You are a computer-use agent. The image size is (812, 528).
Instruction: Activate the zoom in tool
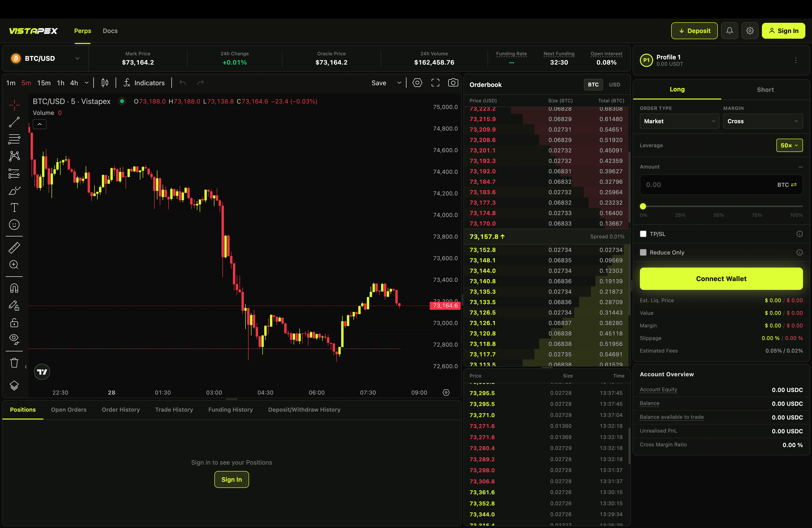[x=14, y=265]
